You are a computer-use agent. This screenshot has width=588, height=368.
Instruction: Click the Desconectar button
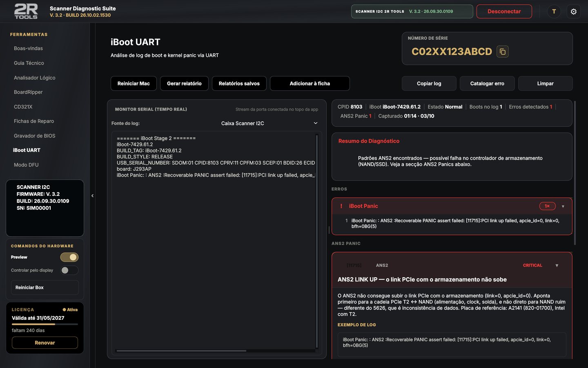[x=504, y=11]
